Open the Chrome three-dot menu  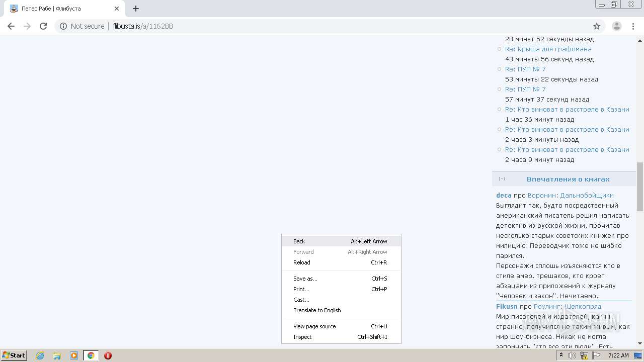pyautogui.click(x=633, y=26)
